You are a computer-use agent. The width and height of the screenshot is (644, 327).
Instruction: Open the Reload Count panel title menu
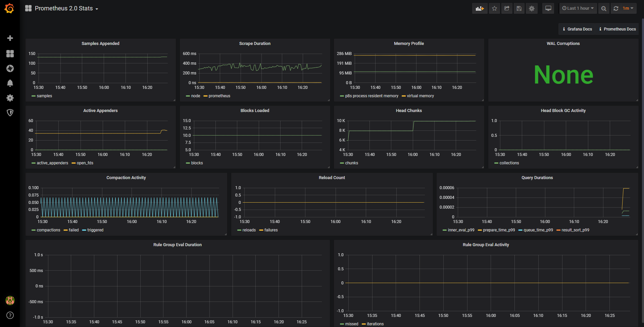click(x=332, y=178)
